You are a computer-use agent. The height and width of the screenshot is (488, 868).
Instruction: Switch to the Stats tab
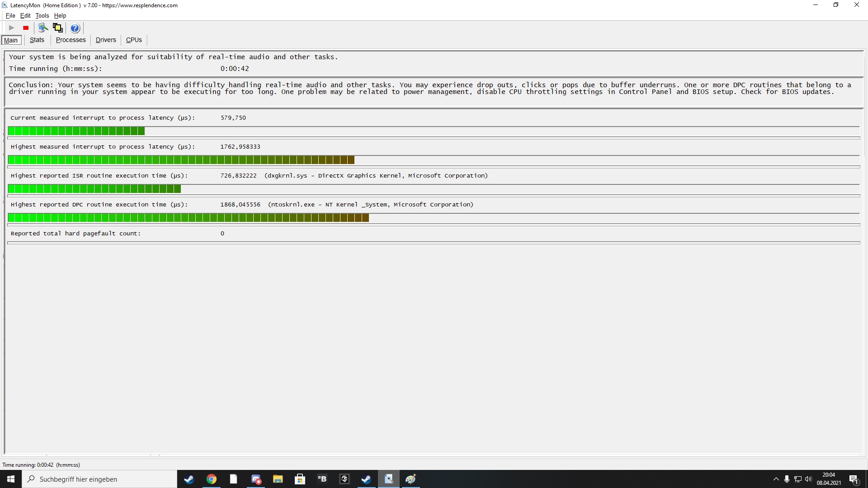pyautogui.click(x=37, y=40)
